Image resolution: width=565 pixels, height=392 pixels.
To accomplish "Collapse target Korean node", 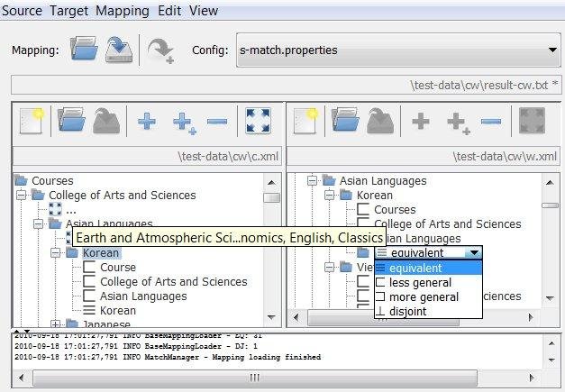I will (329, 196).
